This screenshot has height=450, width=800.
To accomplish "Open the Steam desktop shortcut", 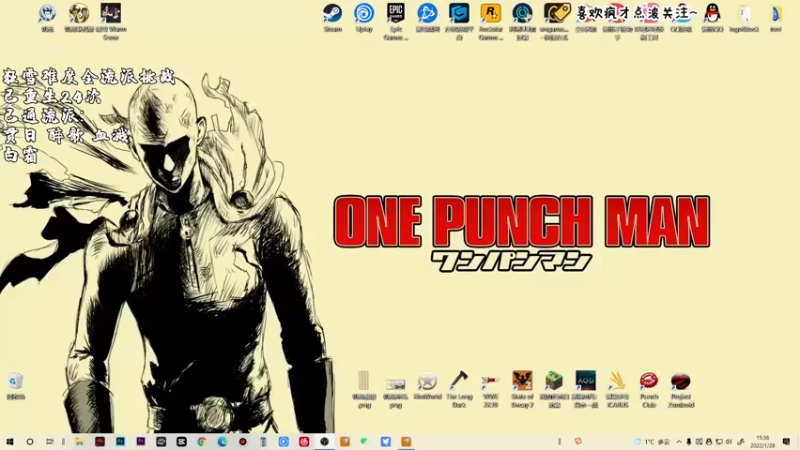I will point(333,17).
